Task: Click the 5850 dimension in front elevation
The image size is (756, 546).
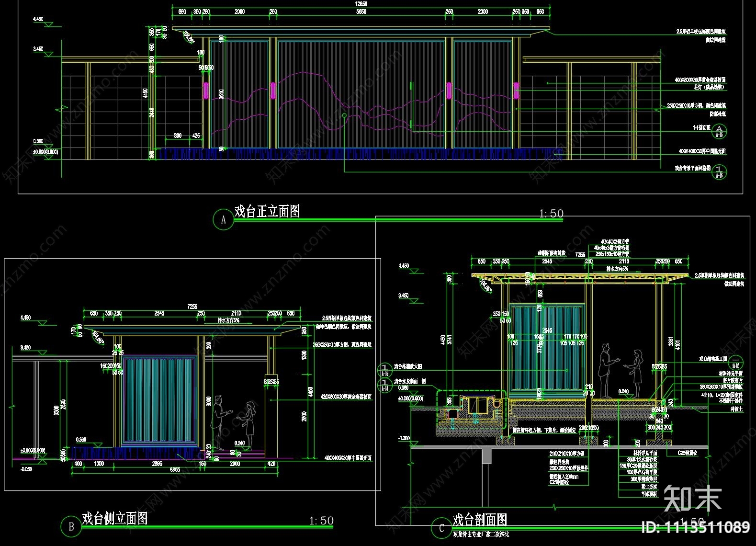Action: tap(361, 11)
